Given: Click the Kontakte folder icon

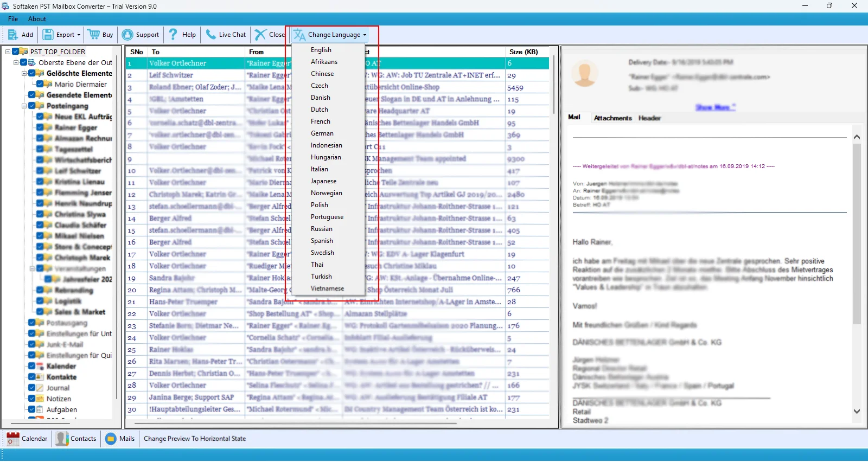Looking at the screenshot, I should [x=40, y=377].
